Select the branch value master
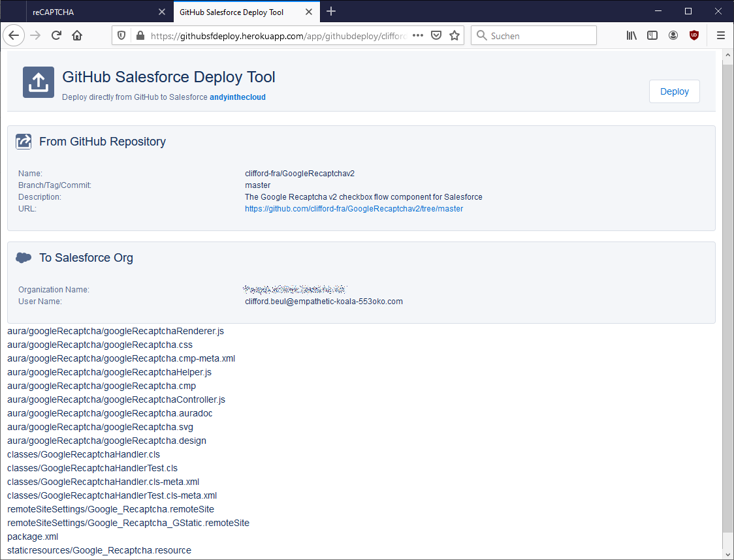Screen dimensions: 734x560 coord(257,185)
